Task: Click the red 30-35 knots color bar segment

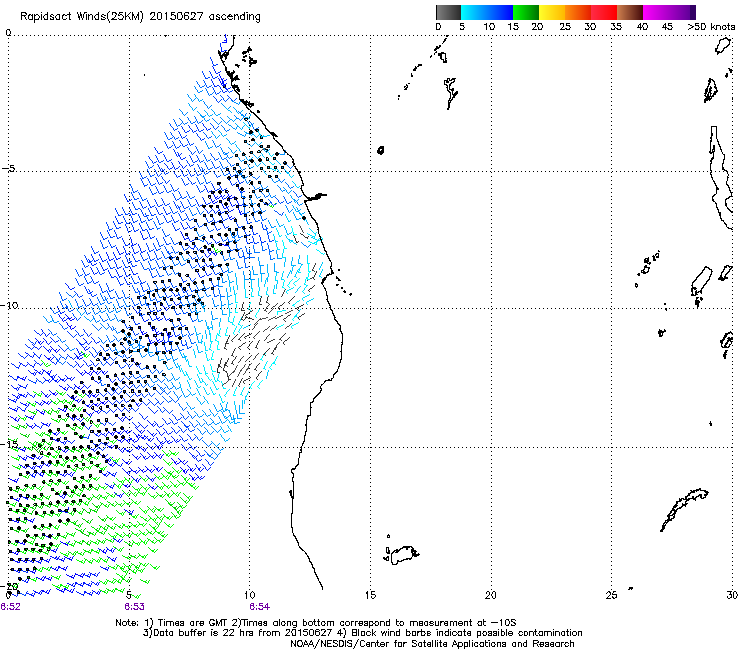Action: click(604, 12)
